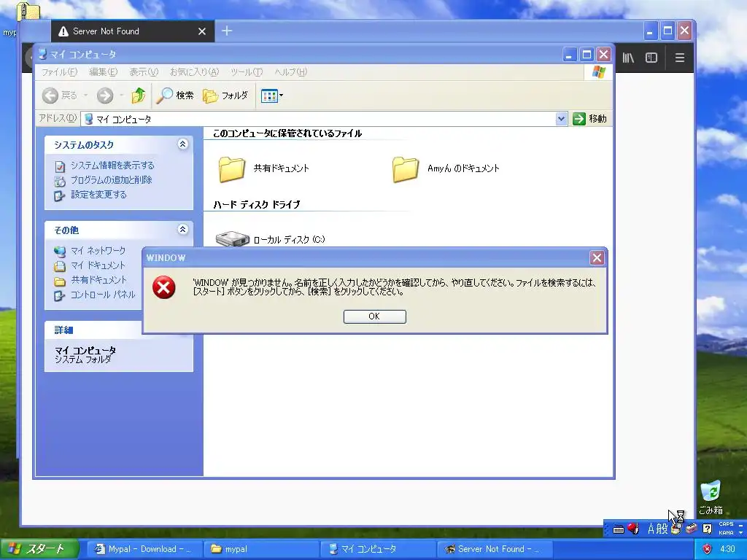Switch to Mypal - Download taskbar item
The width and height of the screenshot is (747, 560).
tap(144, 549)
